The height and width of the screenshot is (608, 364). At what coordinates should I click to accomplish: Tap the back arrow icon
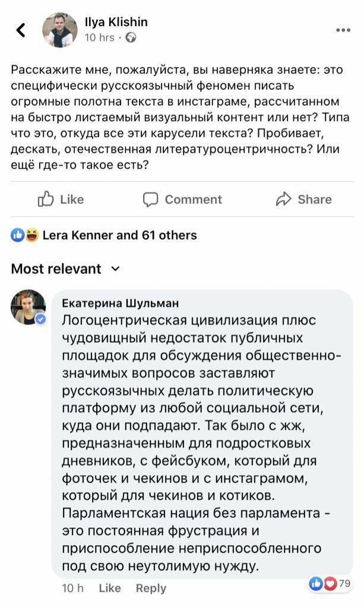21,30
